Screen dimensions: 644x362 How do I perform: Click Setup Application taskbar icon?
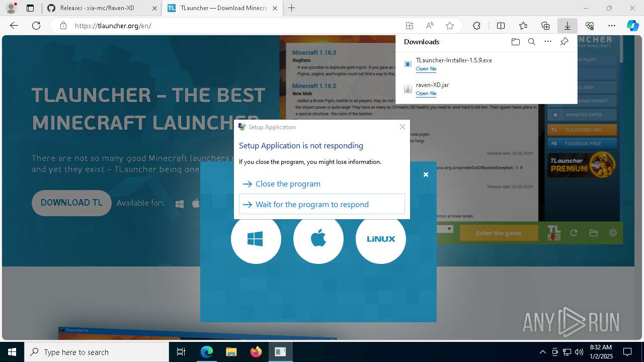[280, 352]
